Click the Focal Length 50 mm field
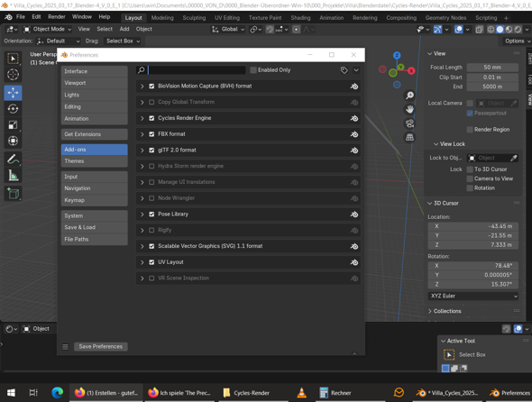532x402 pixels. coord(492,68)
